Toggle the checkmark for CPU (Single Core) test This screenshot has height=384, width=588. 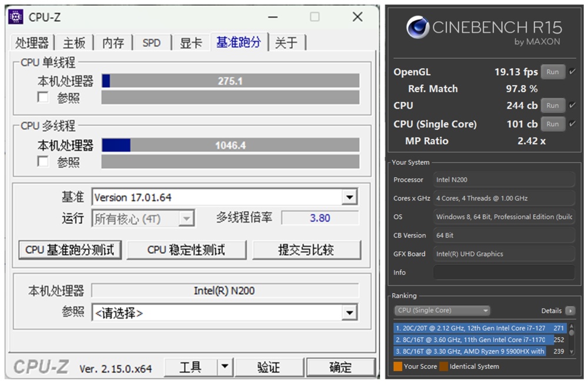click(572, 123)
